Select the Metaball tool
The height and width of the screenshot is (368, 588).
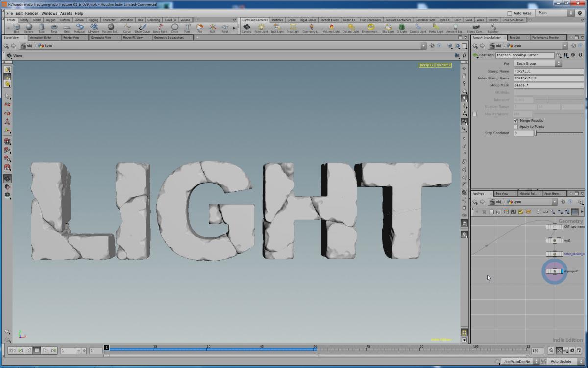click(x=79, y=28)
